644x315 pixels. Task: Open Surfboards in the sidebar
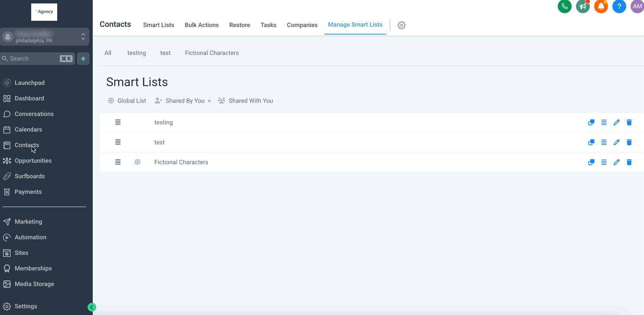click(x=29, y=176)
